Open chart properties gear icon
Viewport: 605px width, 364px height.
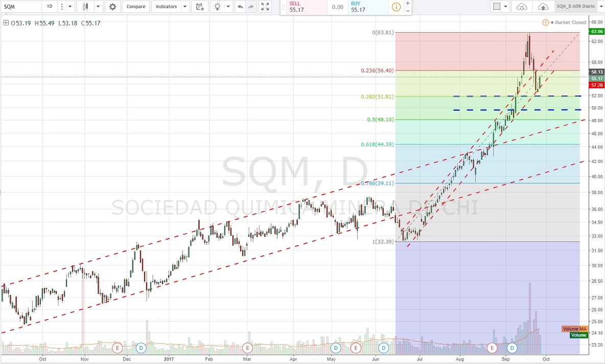tap(112, 7)
